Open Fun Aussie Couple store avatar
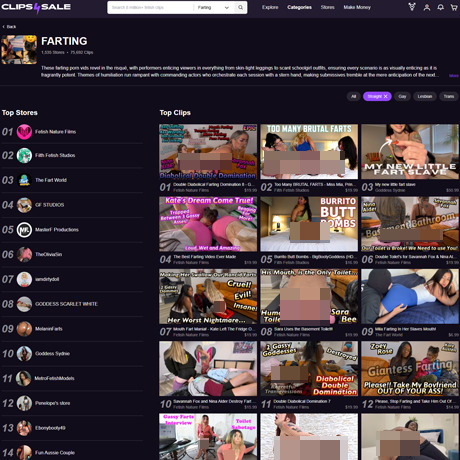 (x=24, y=453)
